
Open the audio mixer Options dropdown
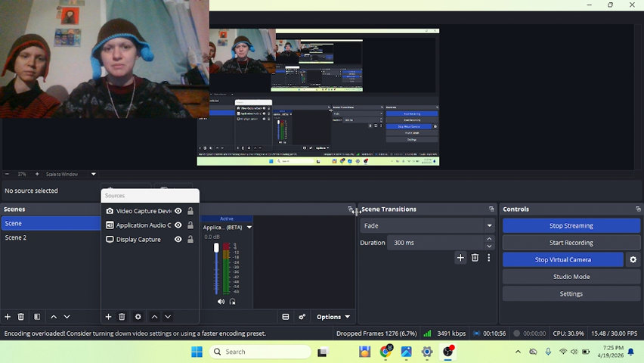333,317
